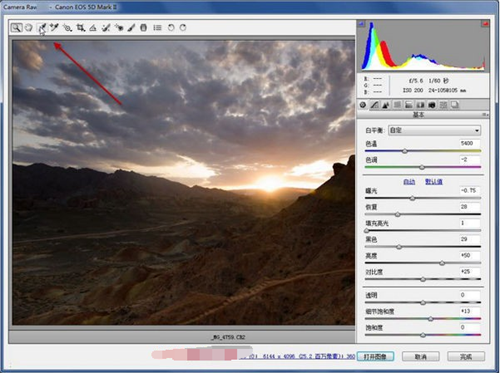Click the 默认值 default link

coord(434,182)
